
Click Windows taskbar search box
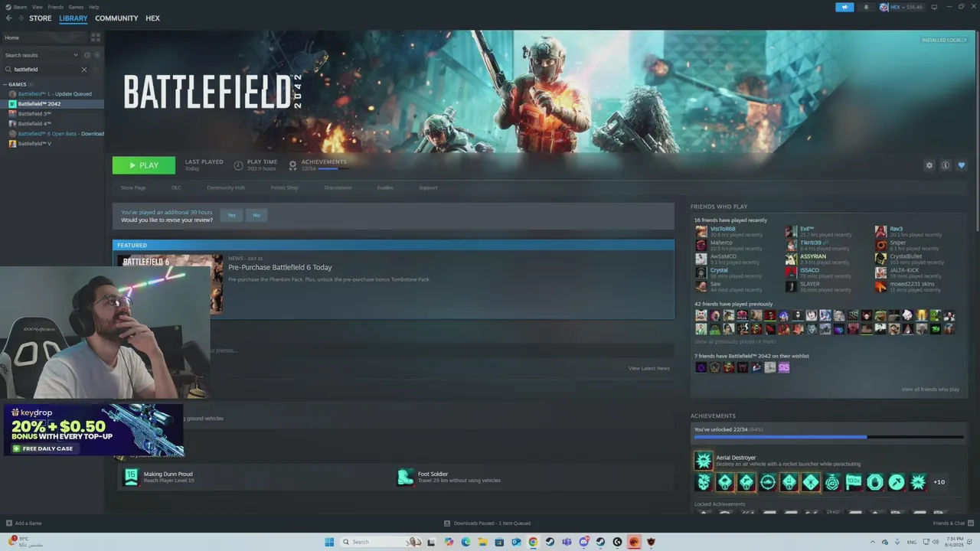coord(383,542)
